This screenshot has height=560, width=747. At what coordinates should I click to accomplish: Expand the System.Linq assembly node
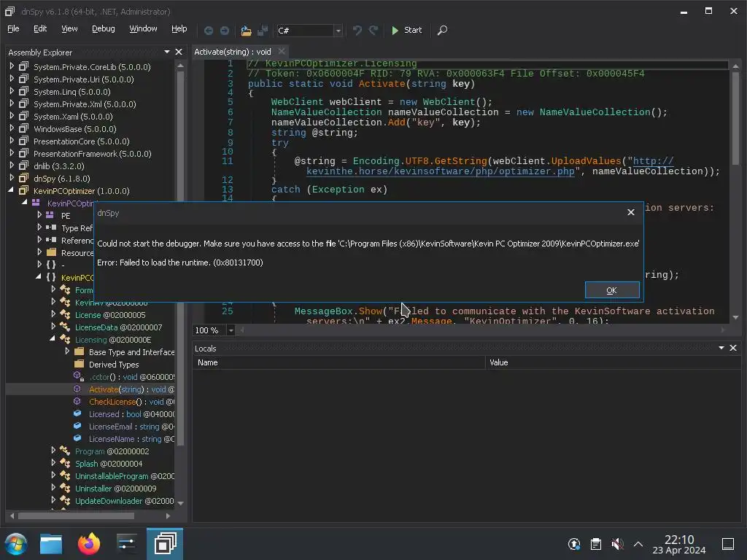12,91
